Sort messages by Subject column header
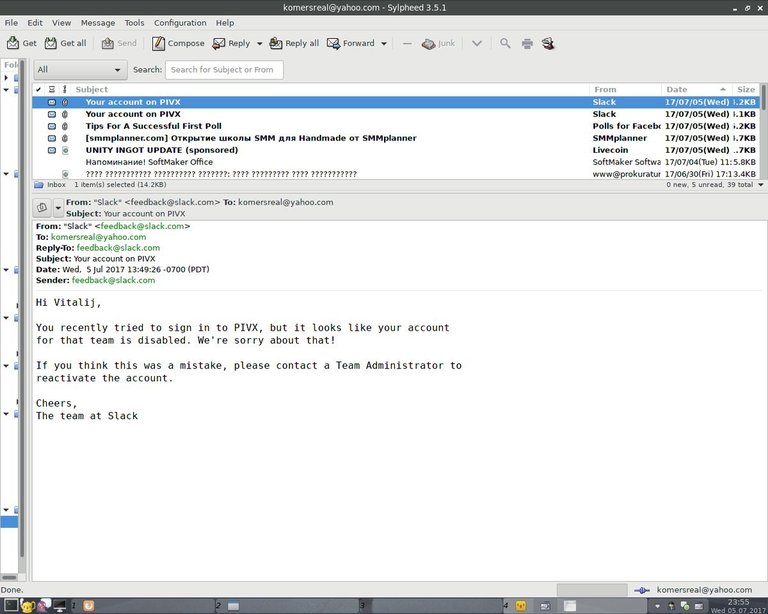This screenshot has width=768, height=614. point(331,89)
